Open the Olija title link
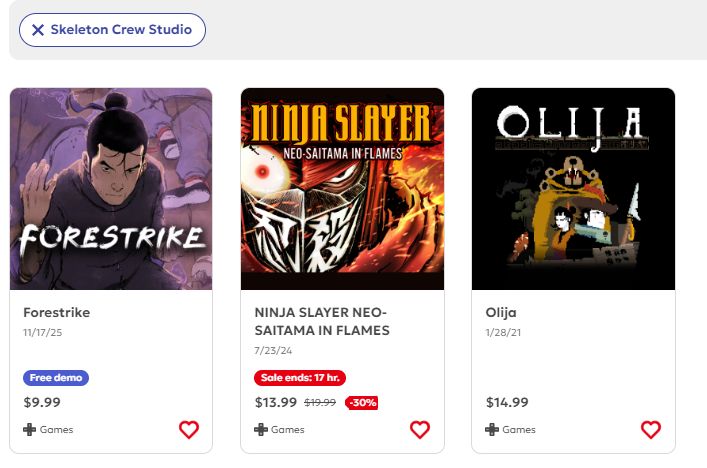The image size is (707, 468). (x=501, y=312)
